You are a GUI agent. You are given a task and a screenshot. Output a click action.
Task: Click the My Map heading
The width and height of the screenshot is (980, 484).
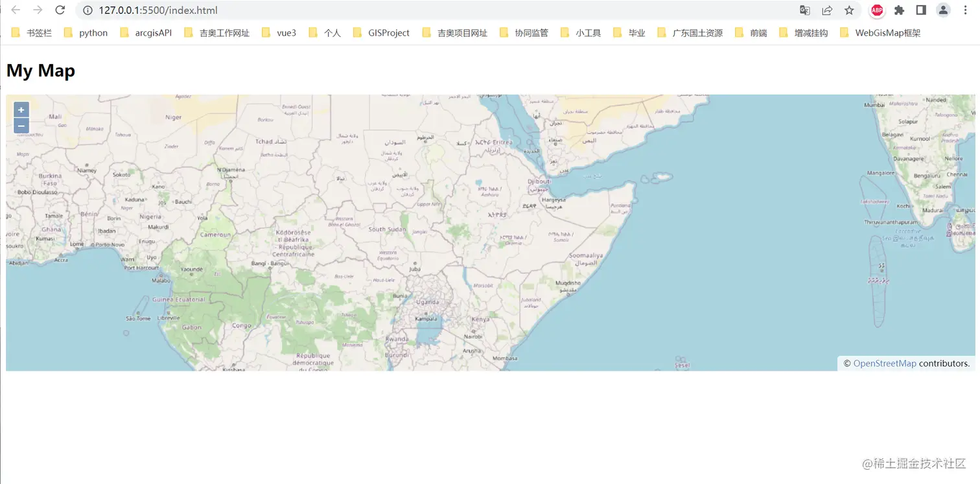click(x=41, y=71)
